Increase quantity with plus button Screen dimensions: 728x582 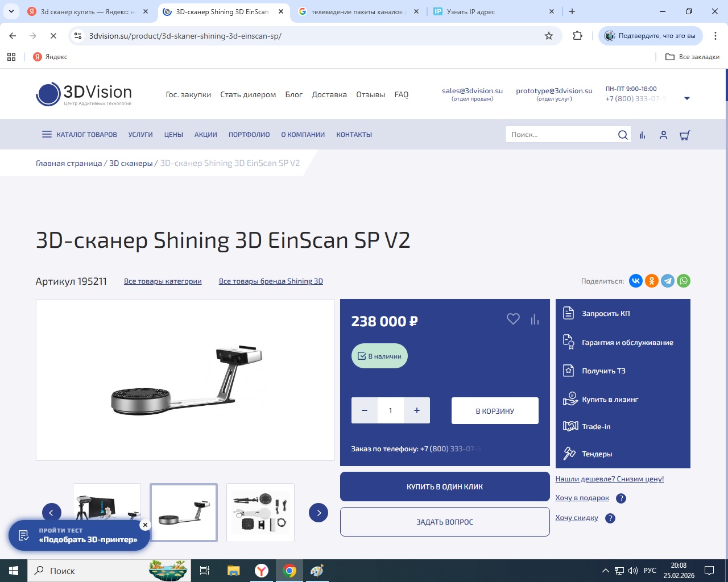(417, 410)
